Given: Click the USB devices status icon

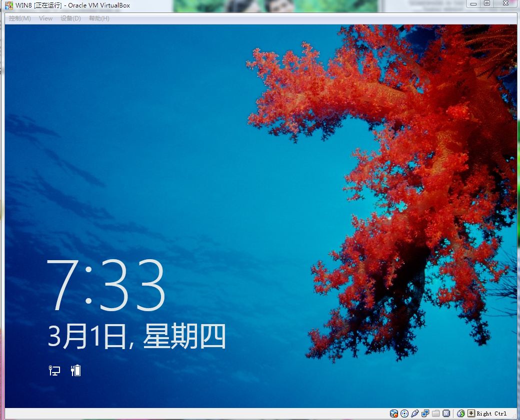Looking at the screenshot, I should click(x=414, y=414).
